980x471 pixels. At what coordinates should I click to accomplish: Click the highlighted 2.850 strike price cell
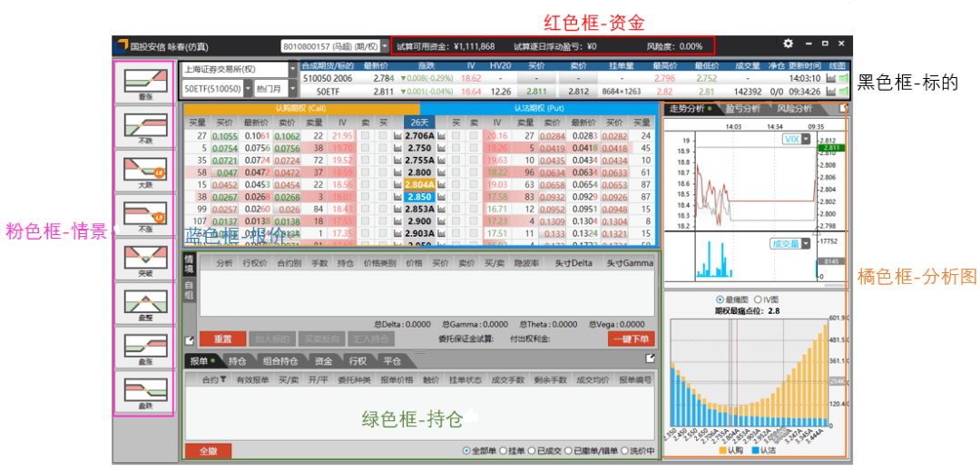coord(418,196)
